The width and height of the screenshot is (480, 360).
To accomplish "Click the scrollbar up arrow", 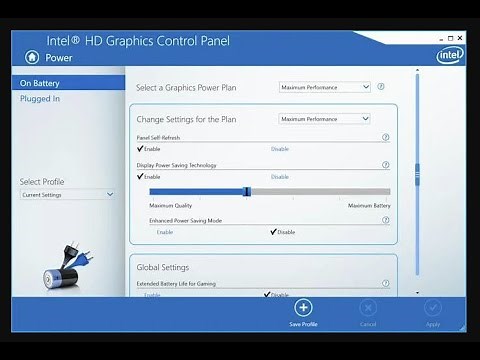I will point(417,70).
